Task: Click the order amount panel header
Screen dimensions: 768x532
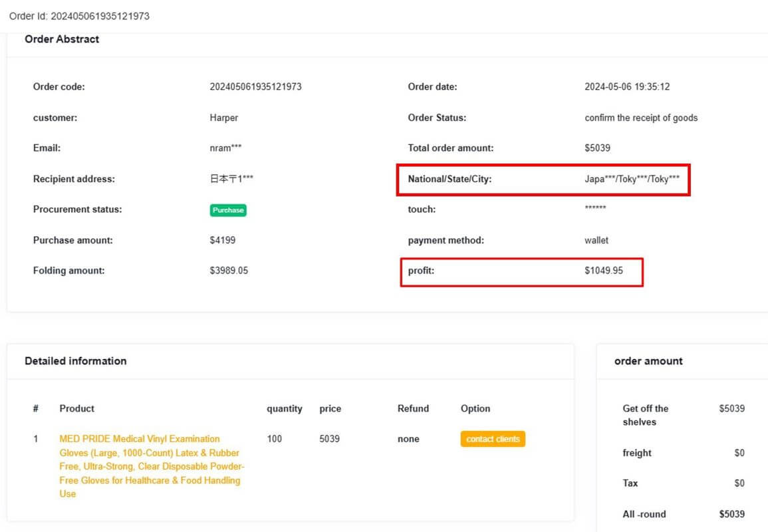Action: (x=648, y=360)
